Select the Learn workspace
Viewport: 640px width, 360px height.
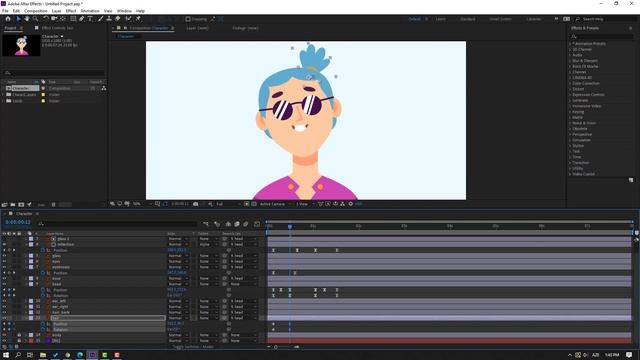tap(441, 19)
